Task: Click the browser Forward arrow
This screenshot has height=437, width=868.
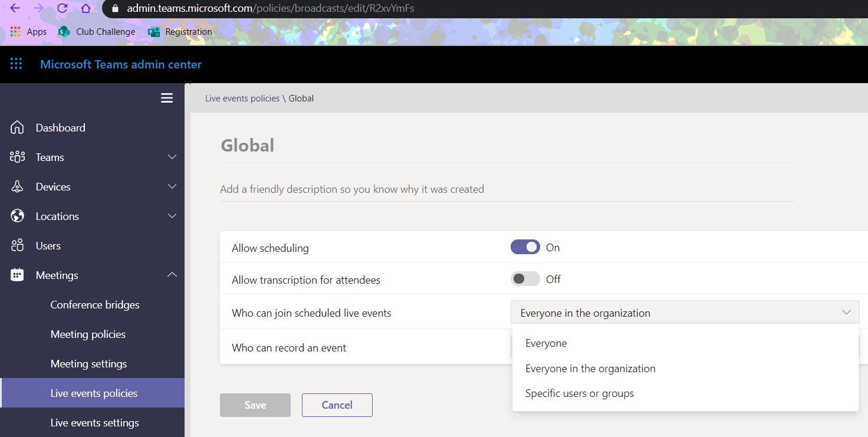Action: click(x=39, y=8)
